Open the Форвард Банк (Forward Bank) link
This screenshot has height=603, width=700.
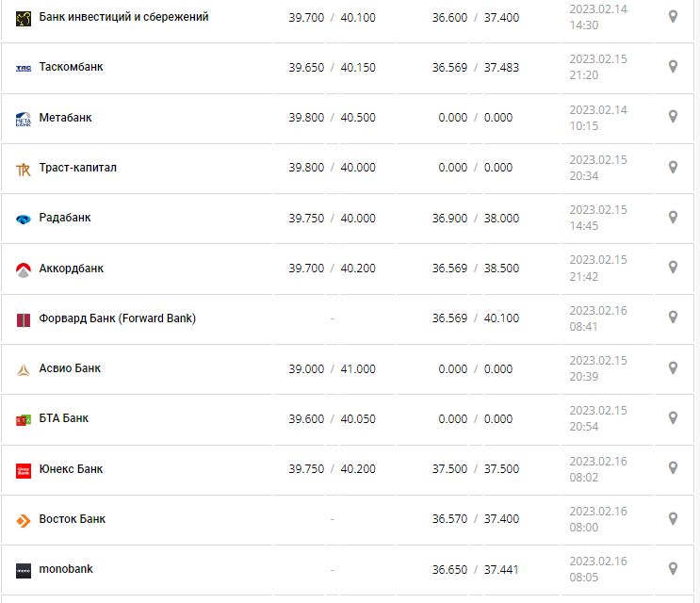point(117,318)
